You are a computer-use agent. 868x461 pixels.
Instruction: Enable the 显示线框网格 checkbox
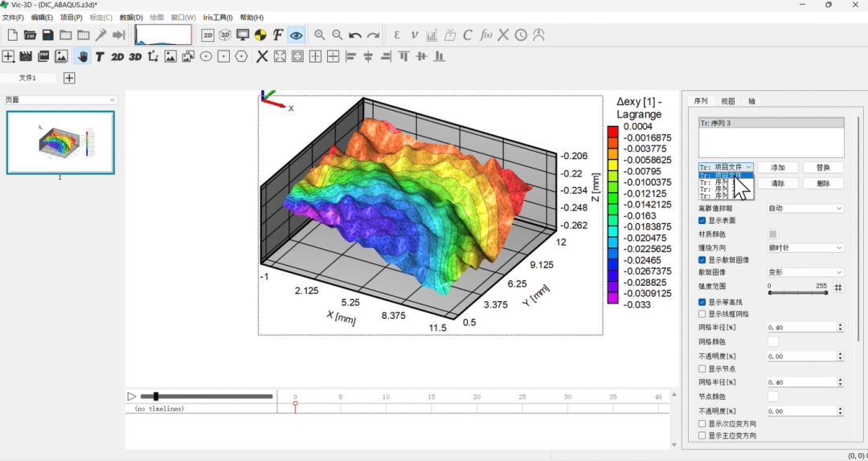702,314
